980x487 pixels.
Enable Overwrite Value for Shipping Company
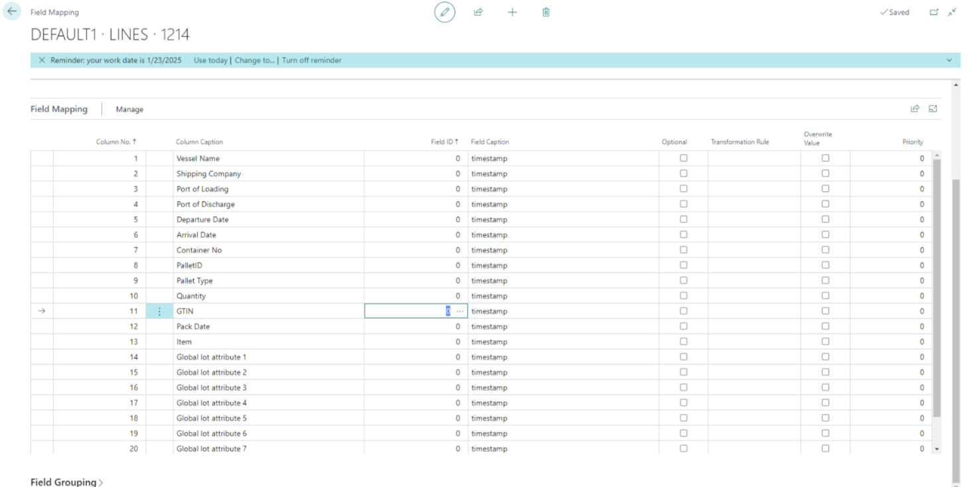pyautogui.click(x=825, y=174)
